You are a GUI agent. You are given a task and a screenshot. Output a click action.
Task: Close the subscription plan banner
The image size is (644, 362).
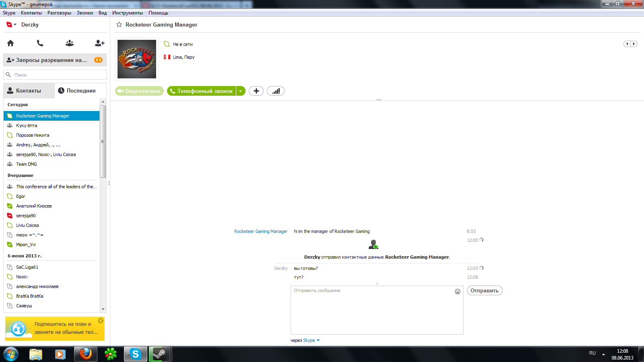tap(101, 321)
